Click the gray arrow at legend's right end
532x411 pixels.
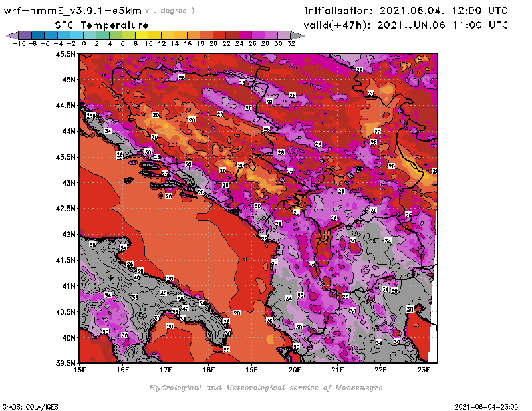[x=297, y=35]
